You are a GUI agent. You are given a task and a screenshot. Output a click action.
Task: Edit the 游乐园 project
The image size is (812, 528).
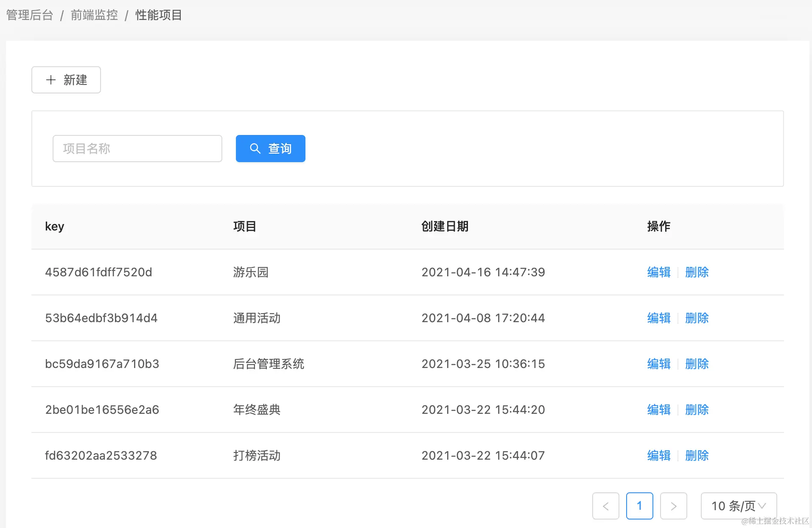coord(659,272)
